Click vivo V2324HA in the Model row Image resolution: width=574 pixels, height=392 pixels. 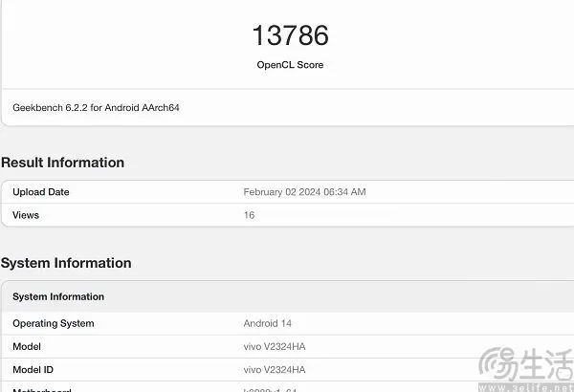(x=275, y=346)
